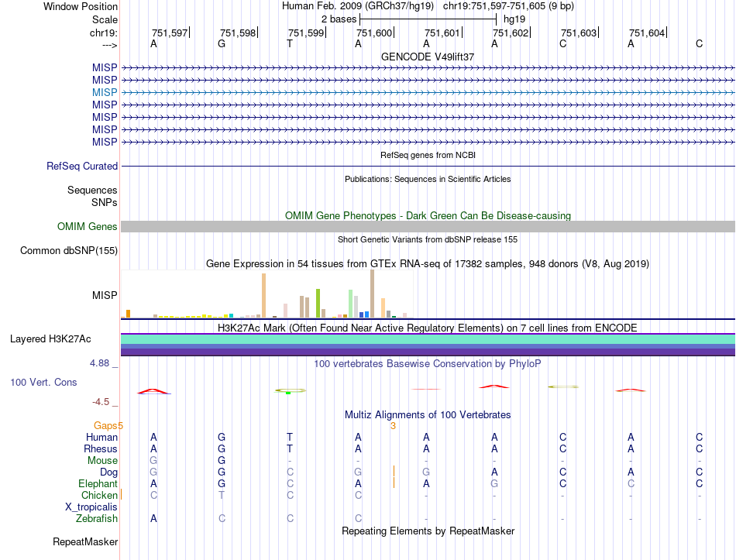Viewport: 736px width, 560px height.
Task: Click the -4.5 PhyloP lower range value
Action: coord(101,402)
